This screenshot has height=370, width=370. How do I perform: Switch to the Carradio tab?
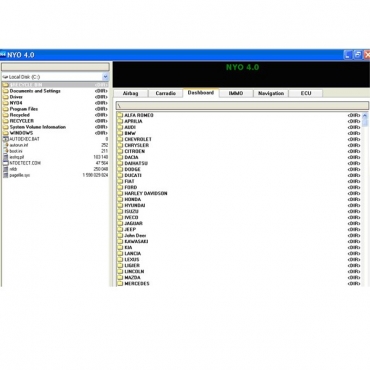[165, 93]
